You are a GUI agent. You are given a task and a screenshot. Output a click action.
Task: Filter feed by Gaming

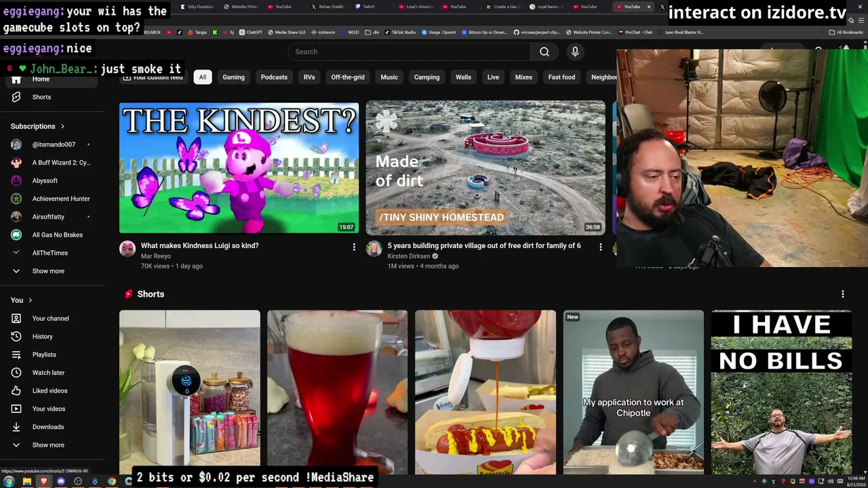pos(233,77)
